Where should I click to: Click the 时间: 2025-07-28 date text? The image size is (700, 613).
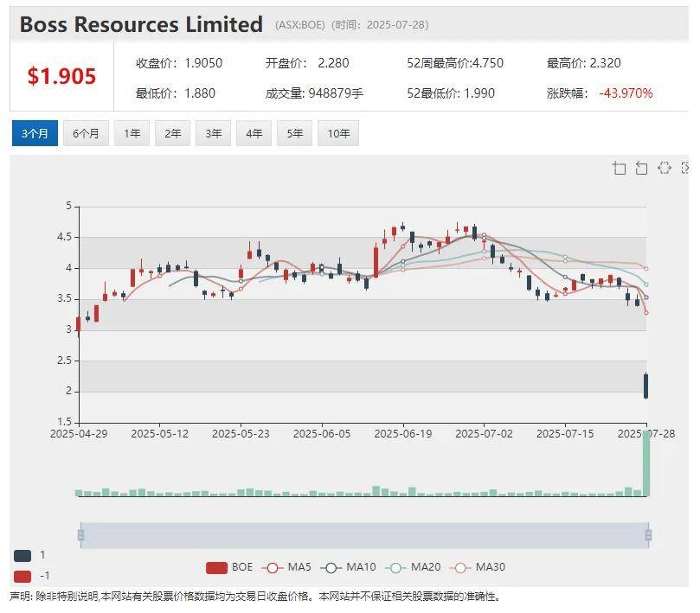tap(381, 24)
